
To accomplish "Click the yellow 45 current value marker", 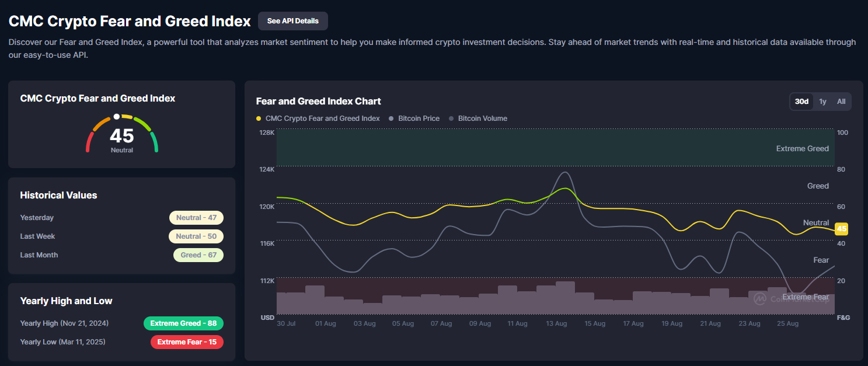I will [841, 229].
